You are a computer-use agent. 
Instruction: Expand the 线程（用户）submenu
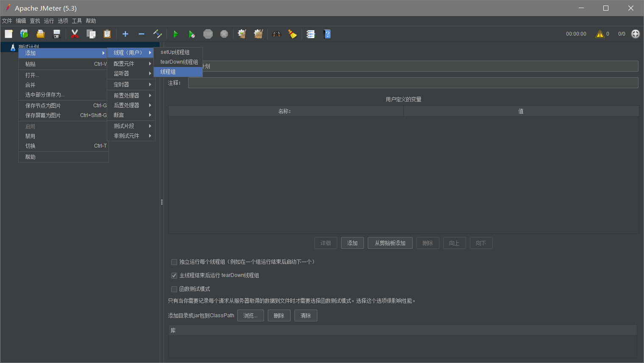click(131, 53)
